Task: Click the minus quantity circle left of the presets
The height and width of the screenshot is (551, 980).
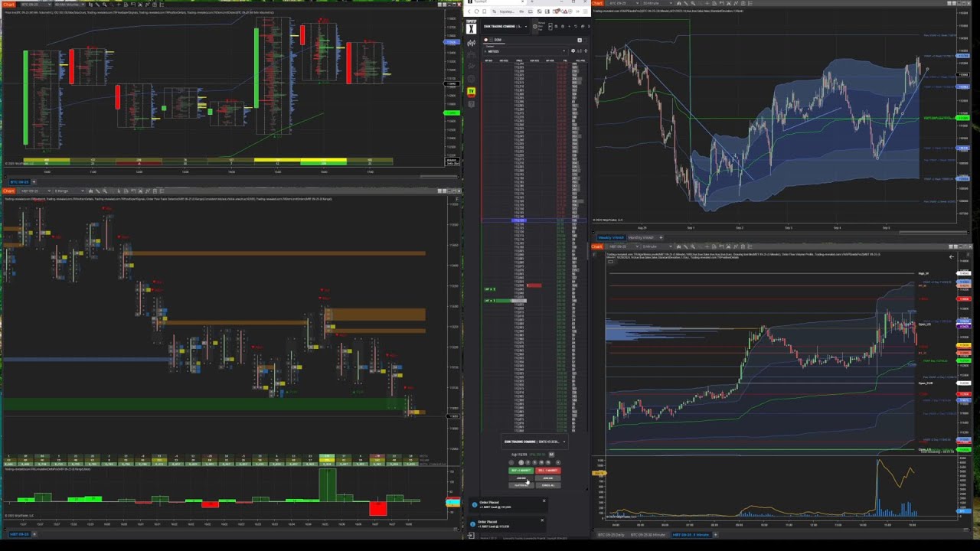Action: coord(511,462)
